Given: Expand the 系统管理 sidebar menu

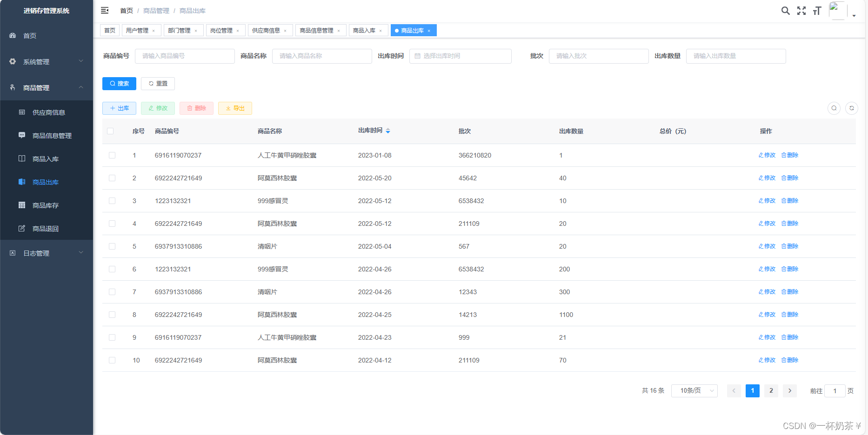Looking at the screenshot, I should pos(47,61).
